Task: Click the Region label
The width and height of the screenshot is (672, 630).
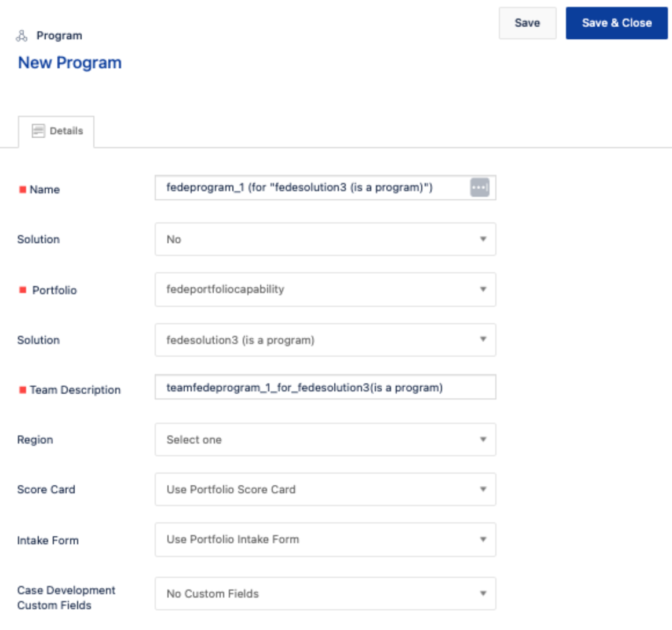Action: click(x=35, y=440)
